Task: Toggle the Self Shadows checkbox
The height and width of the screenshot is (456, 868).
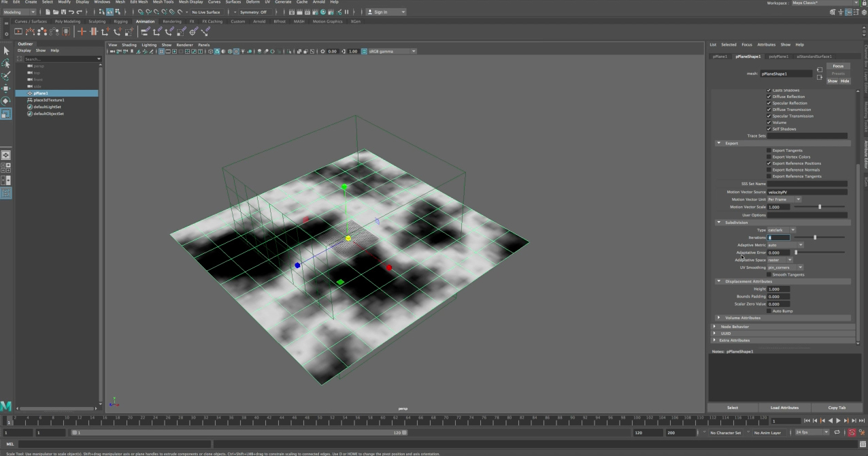Action: [x=769, y=129]
